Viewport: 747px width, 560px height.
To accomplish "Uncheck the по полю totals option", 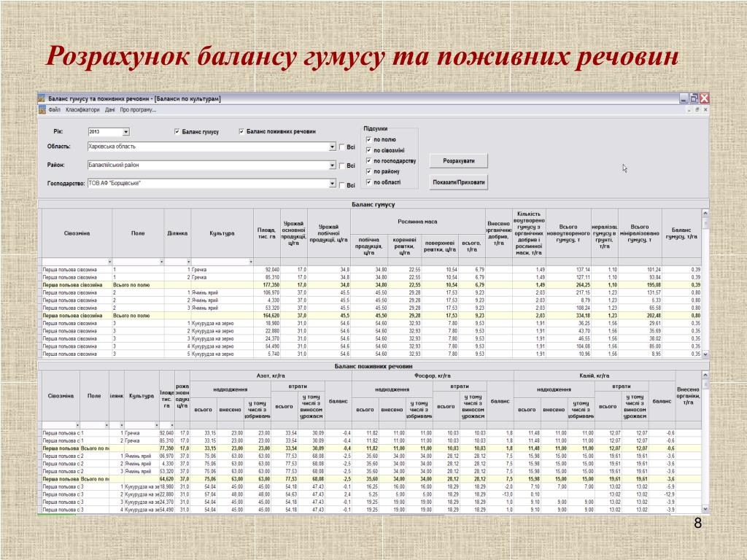I will pyautogui.click(x=368, y=139).
